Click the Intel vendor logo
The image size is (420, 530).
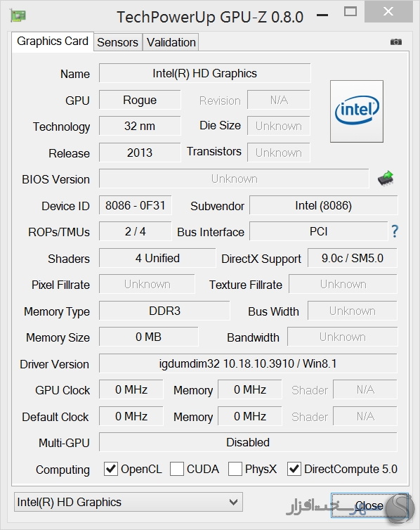pyautogui.click(x=357, y=111)
